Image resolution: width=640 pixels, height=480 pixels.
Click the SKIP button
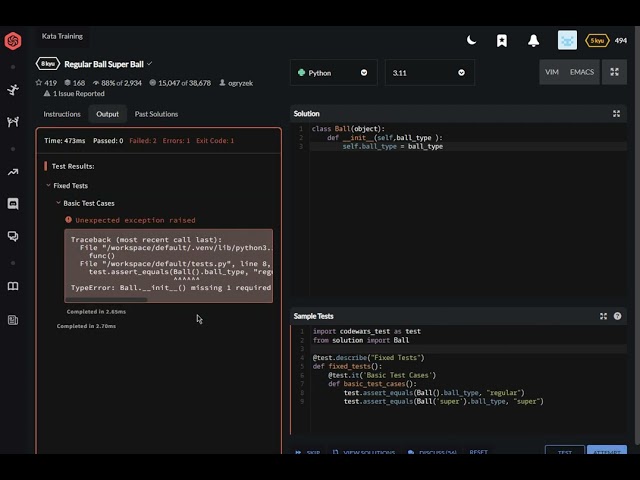pyautogui.click(x=308, y=452)
